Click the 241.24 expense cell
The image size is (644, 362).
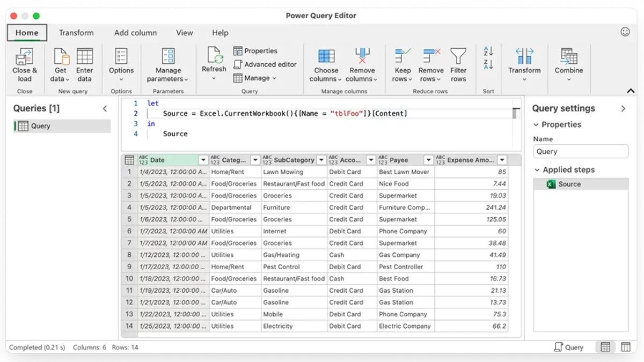(x=471, y=208)
